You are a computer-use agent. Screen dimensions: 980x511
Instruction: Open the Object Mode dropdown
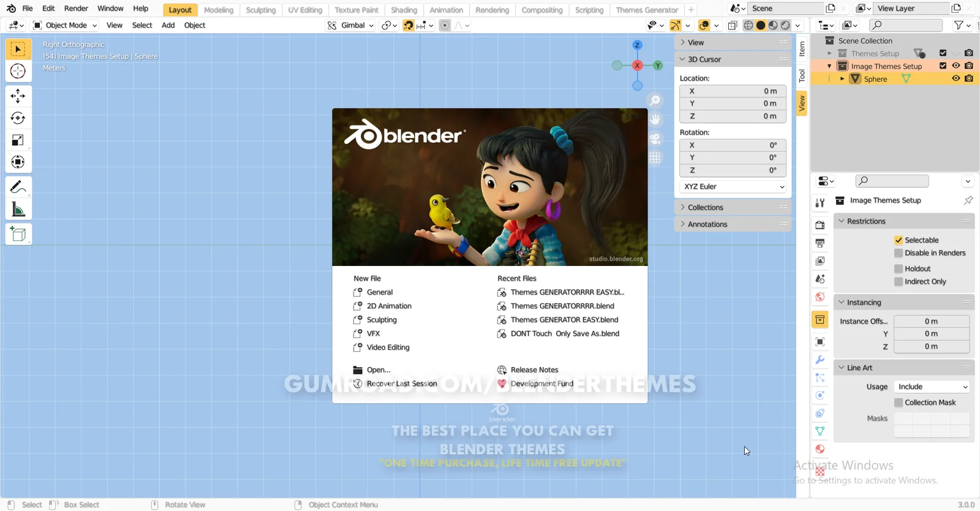pyautogui.click(x=64, y=25)
